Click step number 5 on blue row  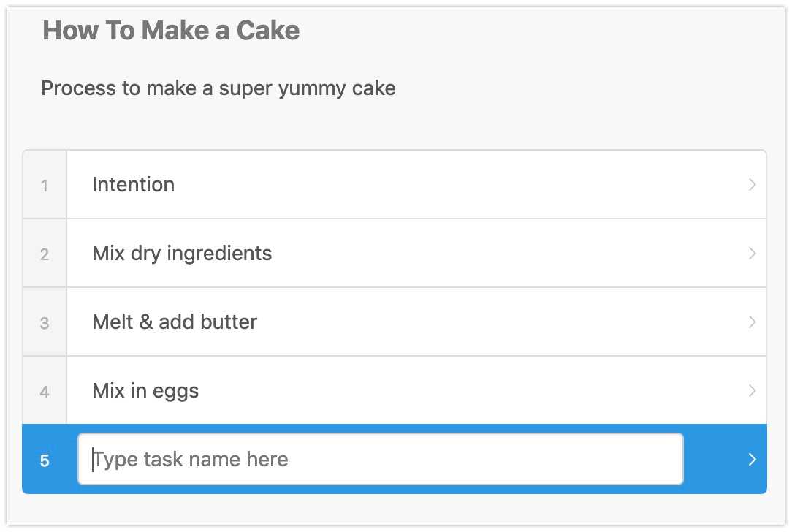(45, 460)
